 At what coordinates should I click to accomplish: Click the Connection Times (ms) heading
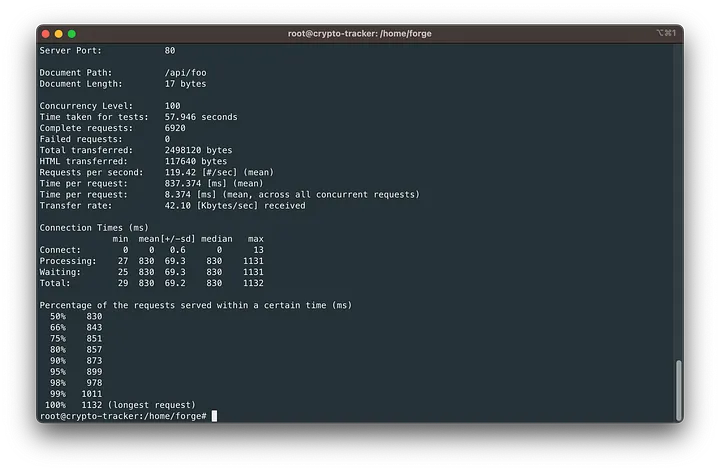[94, 228]
